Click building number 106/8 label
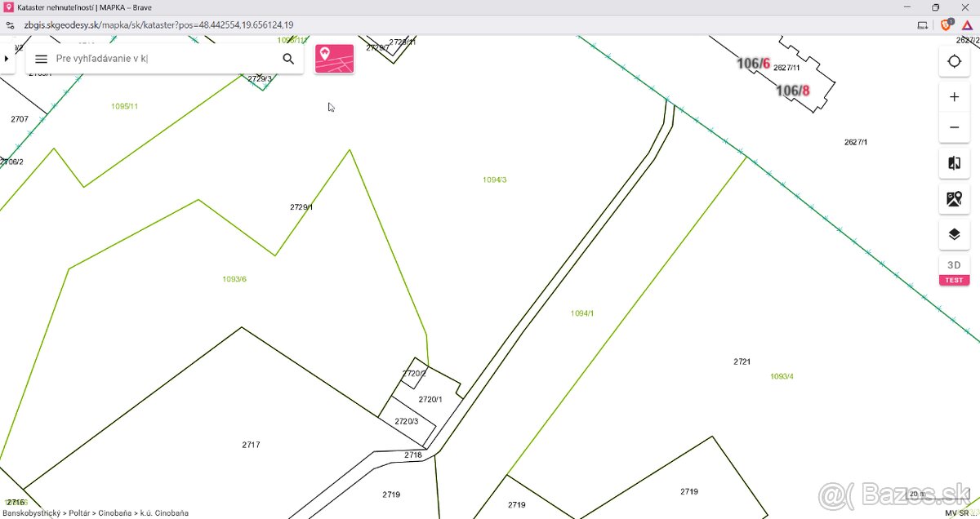The height and width of the screenshot is (519, 980). tap(792, 91)
